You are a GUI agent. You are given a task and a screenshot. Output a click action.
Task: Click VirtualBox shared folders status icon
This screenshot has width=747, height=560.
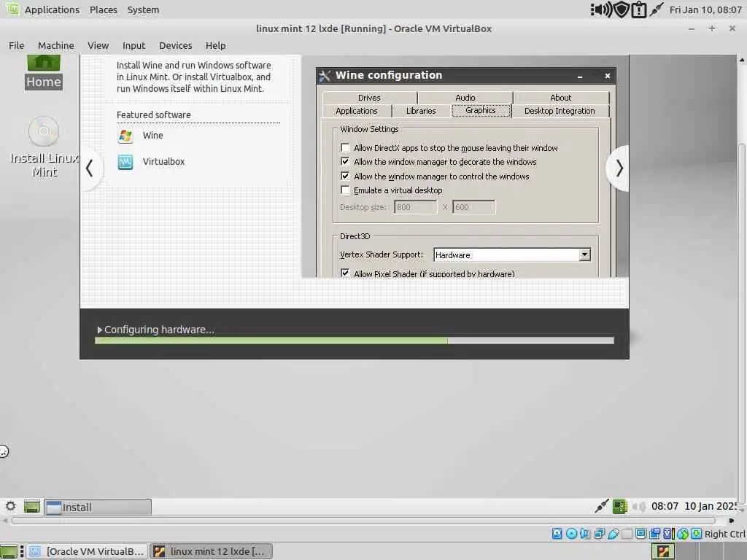click(x=627, y=533)
